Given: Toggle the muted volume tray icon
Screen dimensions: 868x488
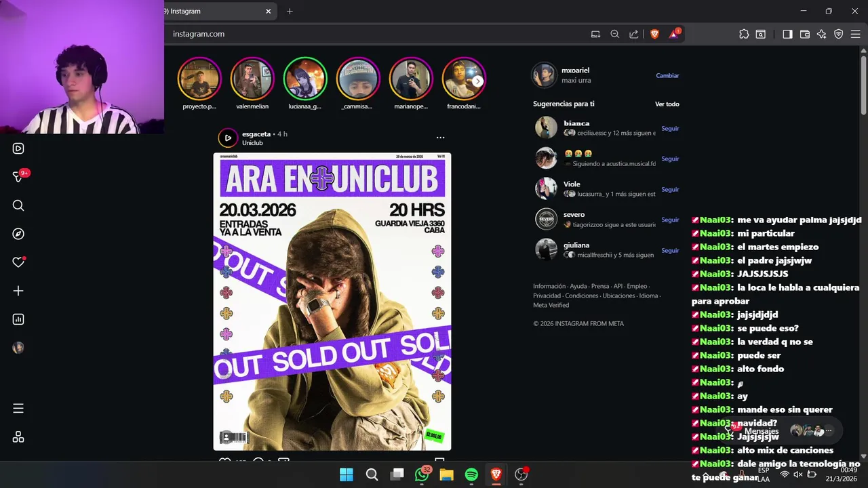Looking at the screenshot, I should (x=798, y=474).
